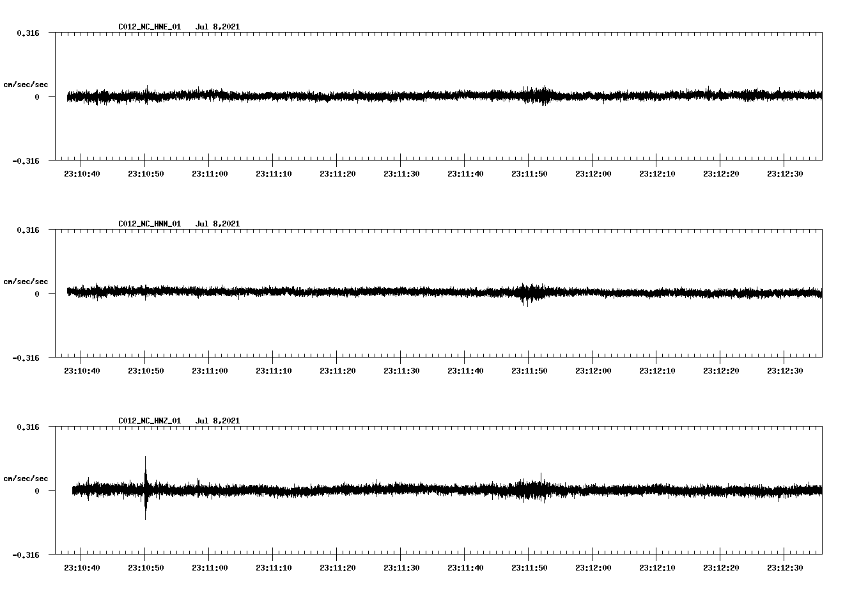868x591 pixels.
Task: Select the C012_NC_HNN_01 channel label
Action: pos(148,223)
